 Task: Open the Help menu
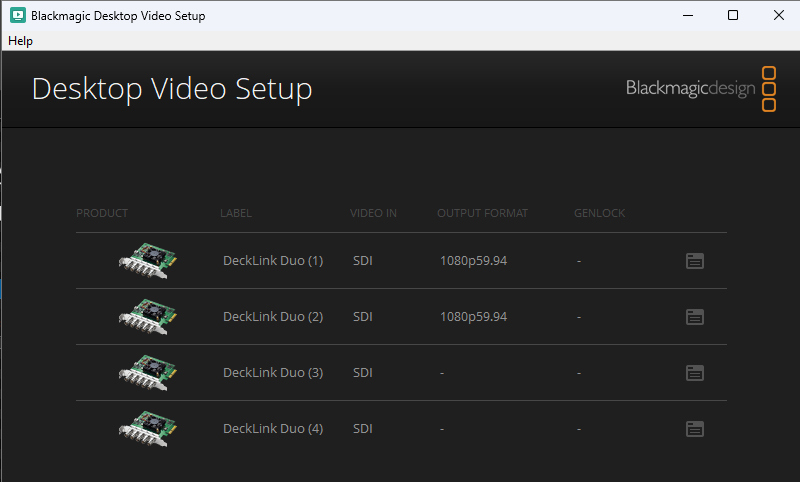[20, 41]
